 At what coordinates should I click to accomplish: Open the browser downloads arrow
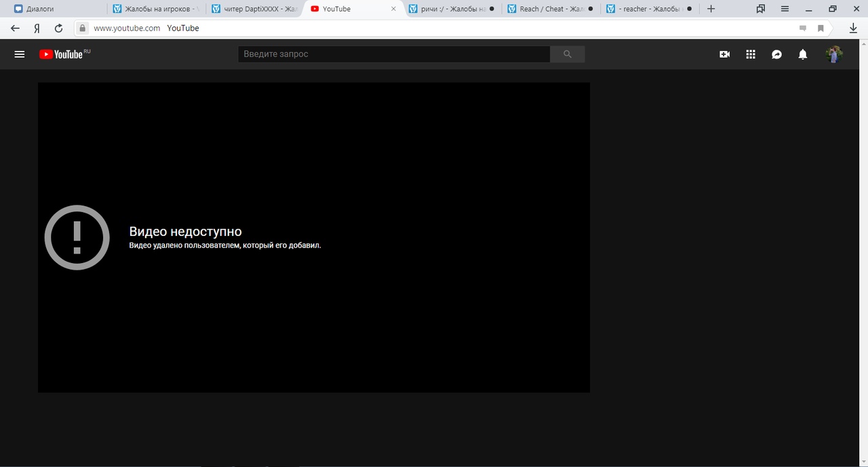click(853, 28)
